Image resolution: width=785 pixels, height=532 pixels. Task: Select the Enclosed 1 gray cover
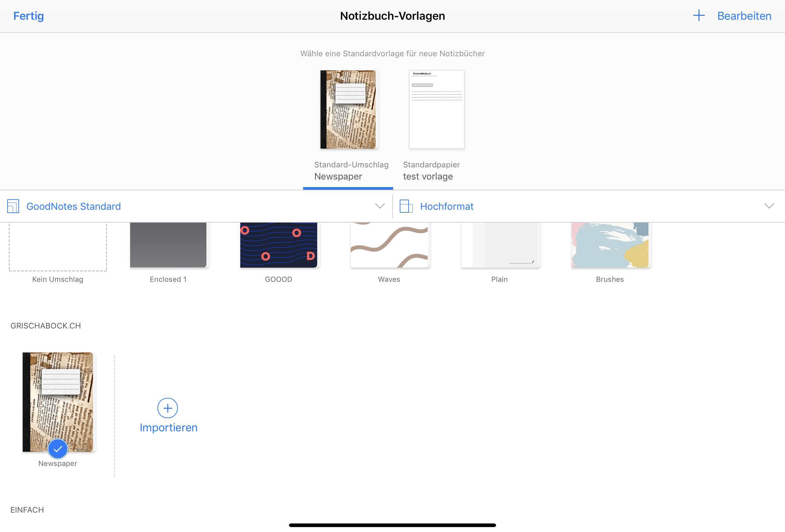(x=168, y=245)
